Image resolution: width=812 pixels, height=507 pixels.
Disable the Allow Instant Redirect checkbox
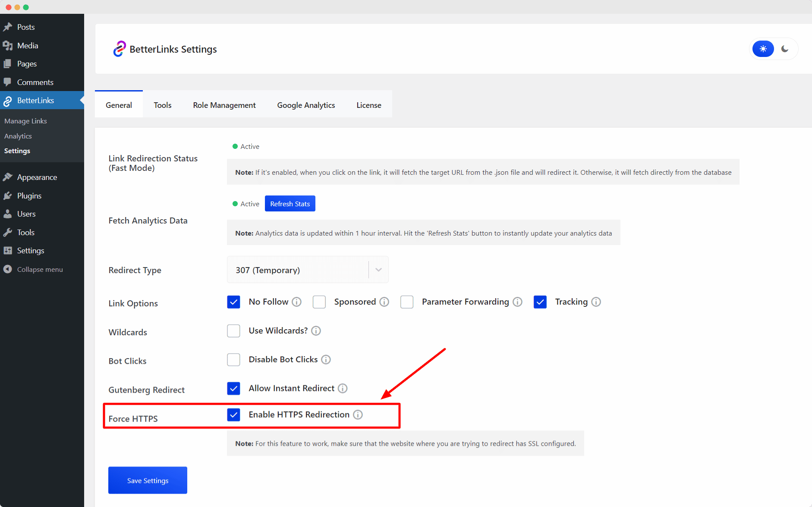point(233,388)
